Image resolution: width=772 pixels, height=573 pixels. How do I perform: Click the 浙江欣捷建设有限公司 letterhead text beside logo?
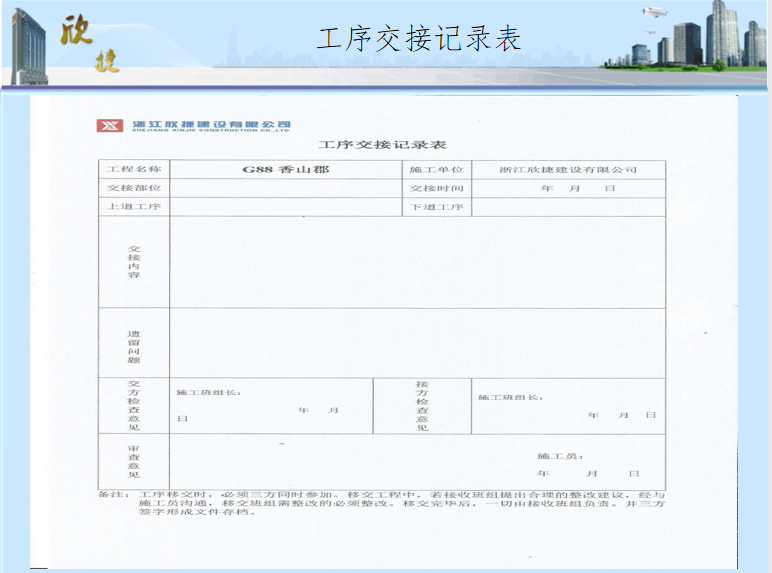[210, 125]
